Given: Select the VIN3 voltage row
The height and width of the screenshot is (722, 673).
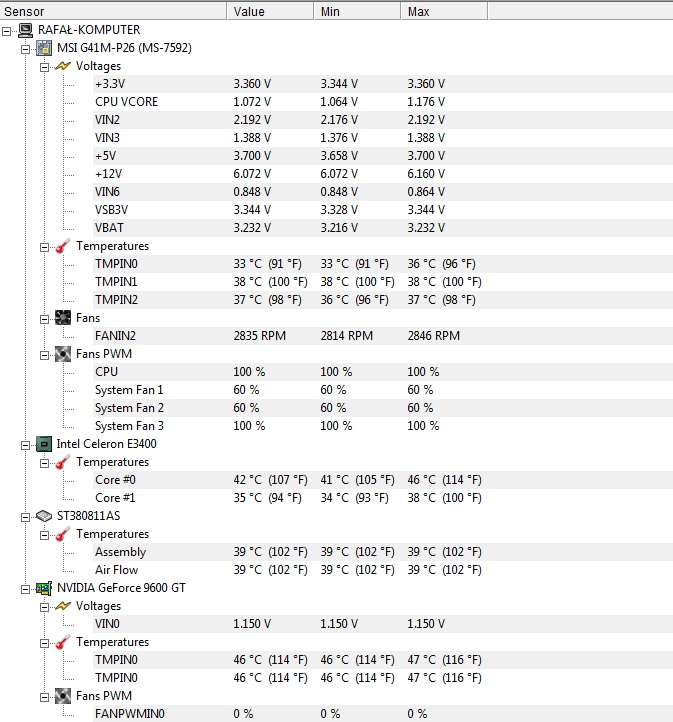Looking at the screenshot, I should click(383, 138).
